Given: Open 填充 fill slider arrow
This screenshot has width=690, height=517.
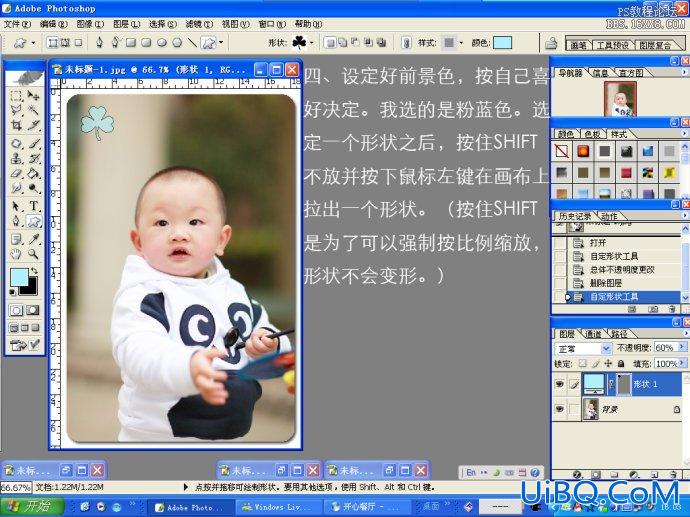Looking at the screenshot, I should point(682,363).
